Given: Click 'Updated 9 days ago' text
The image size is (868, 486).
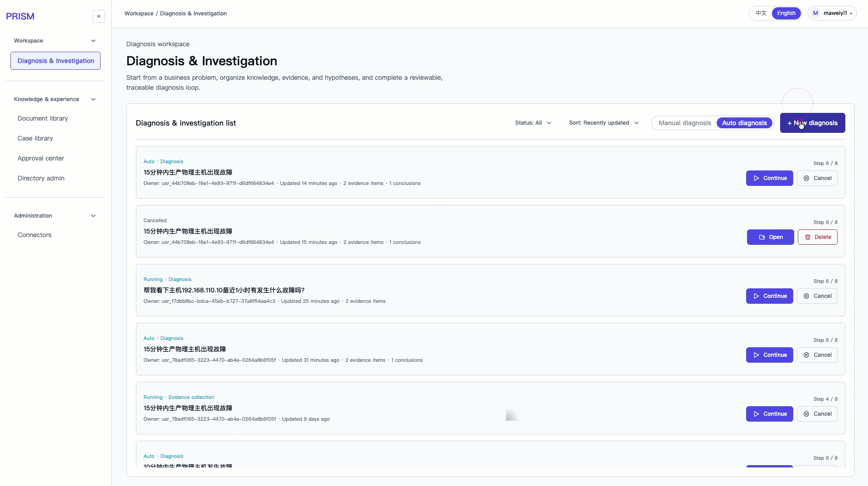Looking at the screenshot, I should (306, 419).
